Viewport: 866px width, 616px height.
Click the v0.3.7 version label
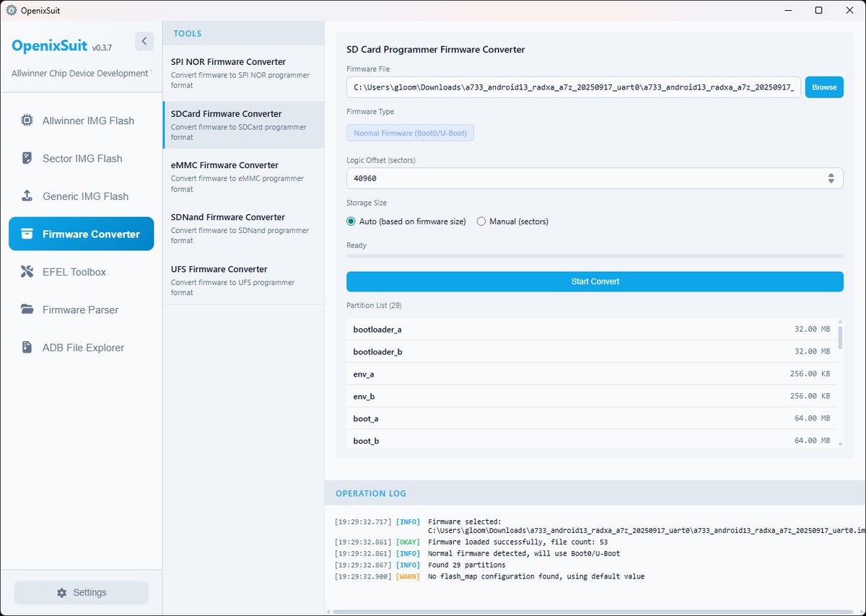coord(102,48)
